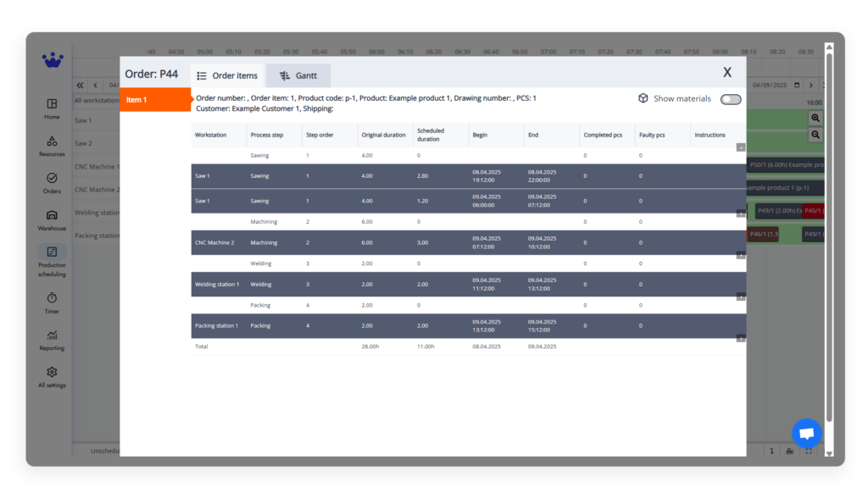Expand the first Sawing row plus button

pos(741,147)
